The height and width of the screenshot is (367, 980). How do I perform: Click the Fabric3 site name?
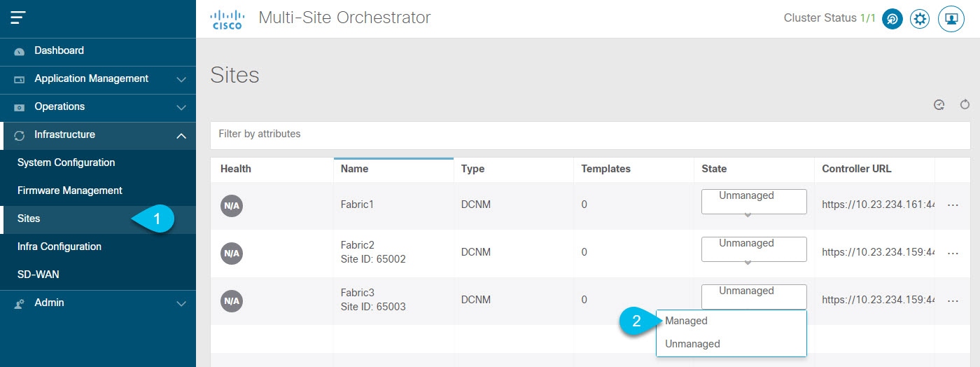click(x=358, y=293)
